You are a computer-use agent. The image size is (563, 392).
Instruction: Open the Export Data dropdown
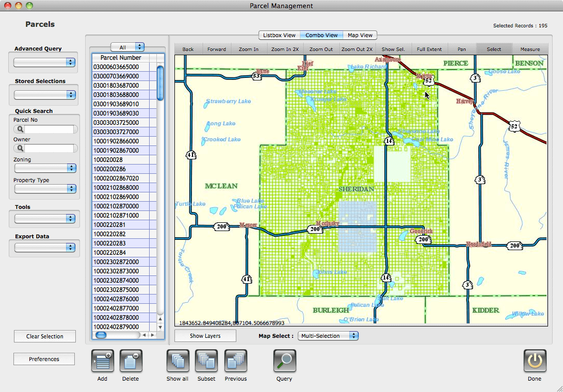[44, 248]
